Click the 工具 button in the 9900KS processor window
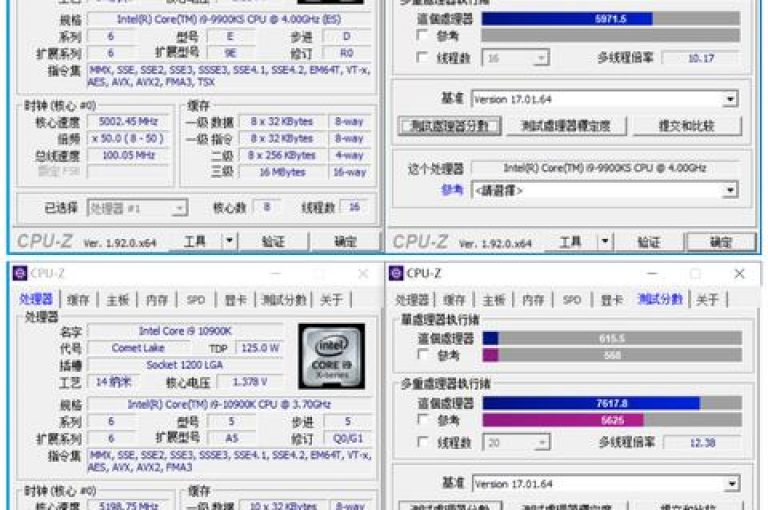This screenshot has width=768, height=510. (195, 241)
